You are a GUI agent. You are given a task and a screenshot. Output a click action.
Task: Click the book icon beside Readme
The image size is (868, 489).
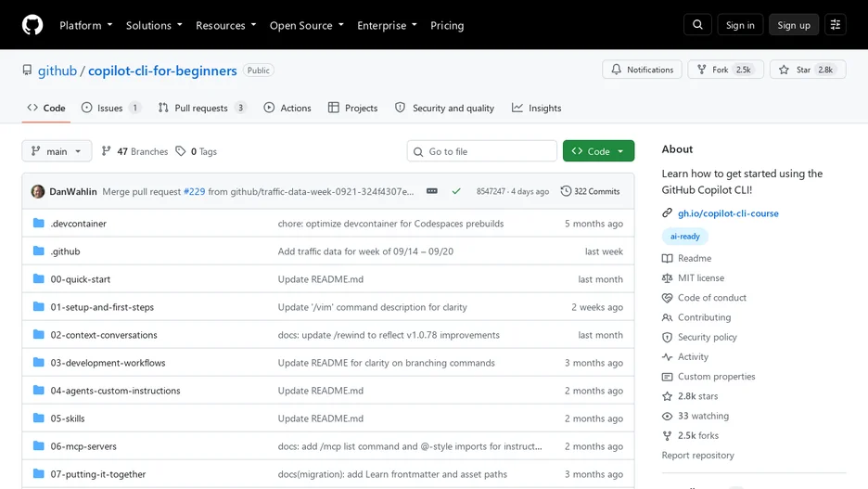point(667,259)
